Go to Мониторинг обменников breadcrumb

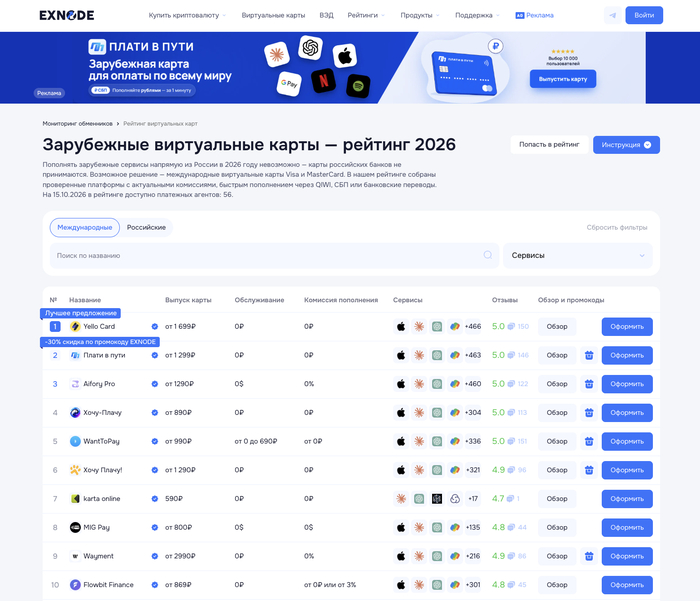coord(77,124)
